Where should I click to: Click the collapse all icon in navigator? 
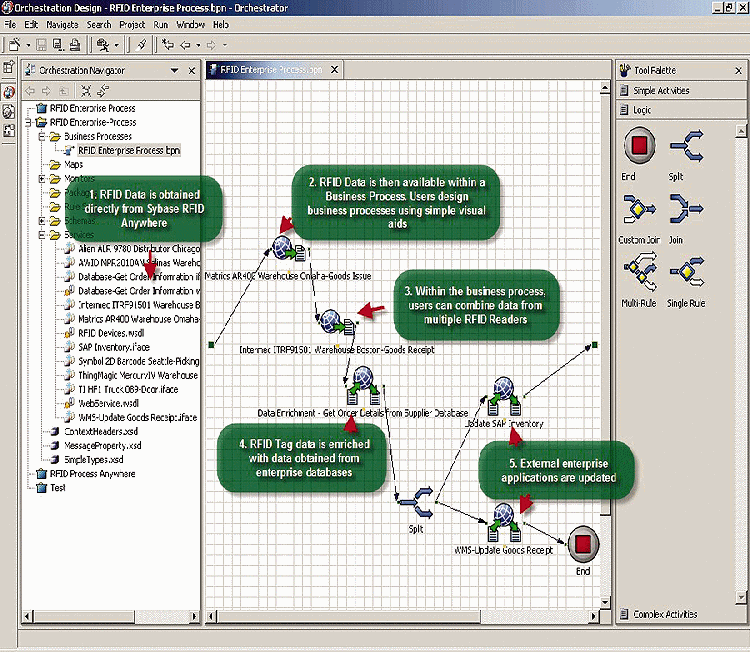pyautogui.click(x=86, y=90)
